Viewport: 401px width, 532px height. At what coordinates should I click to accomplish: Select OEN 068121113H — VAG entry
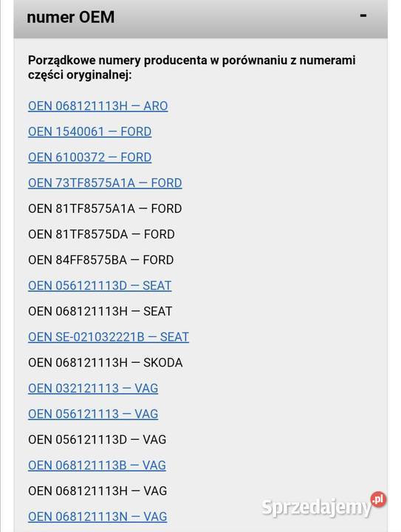[97, 491]
